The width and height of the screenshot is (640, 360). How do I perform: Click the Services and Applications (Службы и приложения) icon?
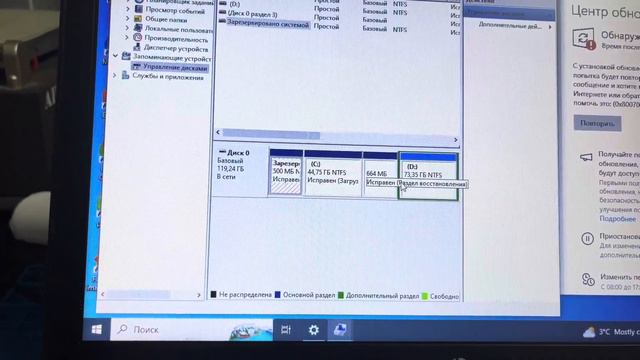point(125,76)
